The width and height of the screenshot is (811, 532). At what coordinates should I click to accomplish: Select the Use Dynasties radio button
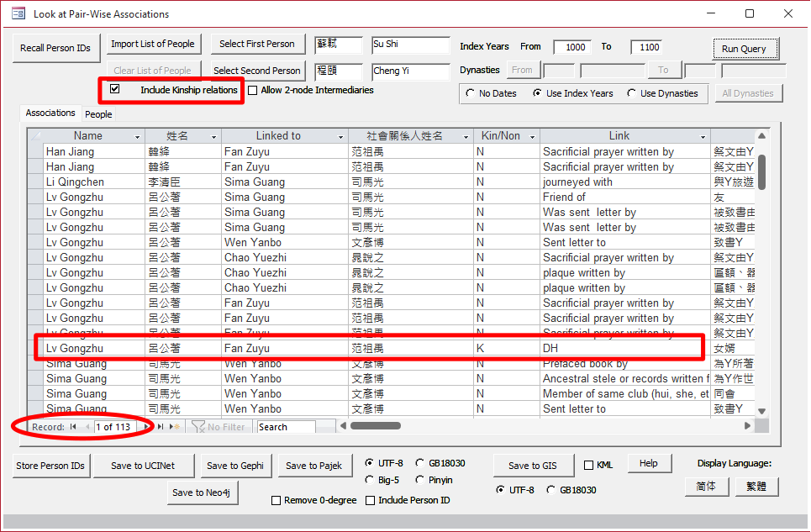(631, 93)
